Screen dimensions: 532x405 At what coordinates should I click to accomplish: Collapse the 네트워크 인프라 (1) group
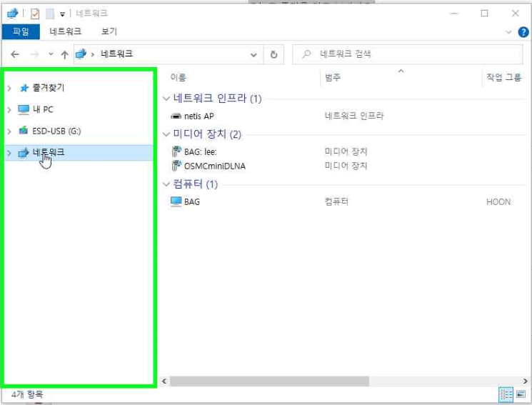166,99
